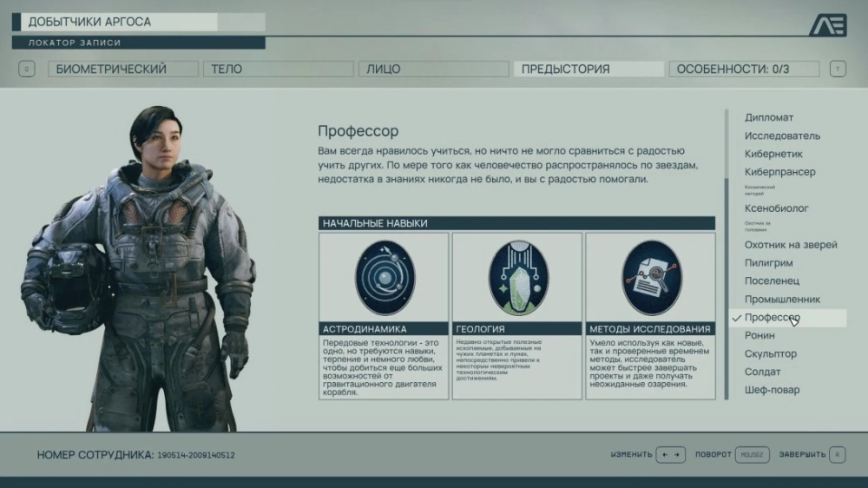
Task: Click the logo icon in top-right corner
Action: tap(827, 25)
